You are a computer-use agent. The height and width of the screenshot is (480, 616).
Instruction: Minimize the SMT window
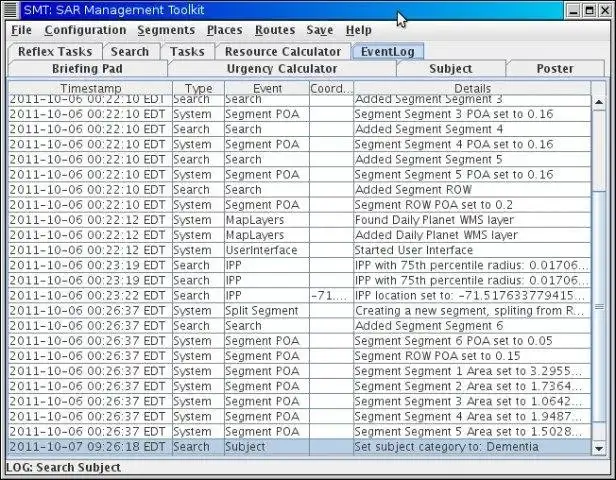(574, 11)
